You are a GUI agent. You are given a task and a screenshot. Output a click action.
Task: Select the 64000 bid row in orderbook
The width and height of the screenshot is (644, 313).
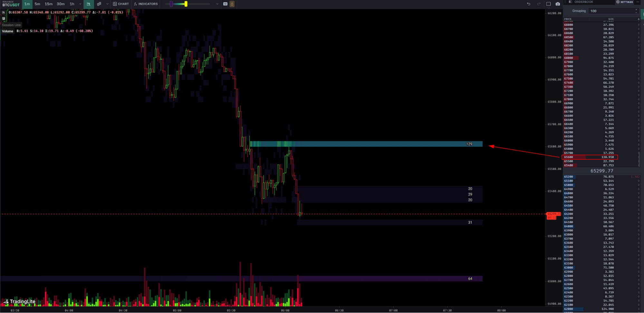click(602, 226)
